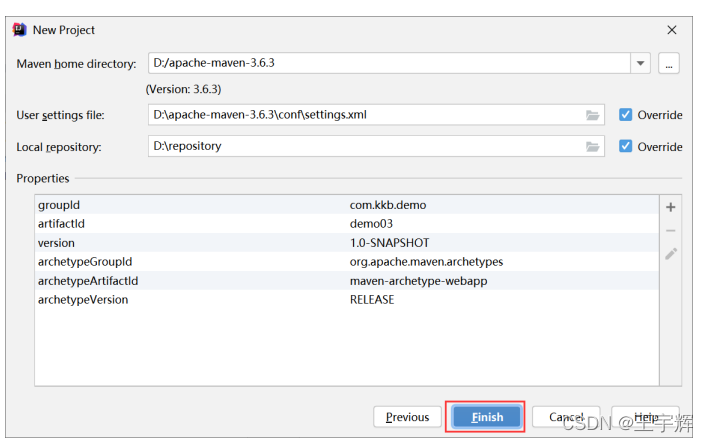This screenshot has width=708, height=442.
Task: Click the RELEASE value
Action: point(372,300)
